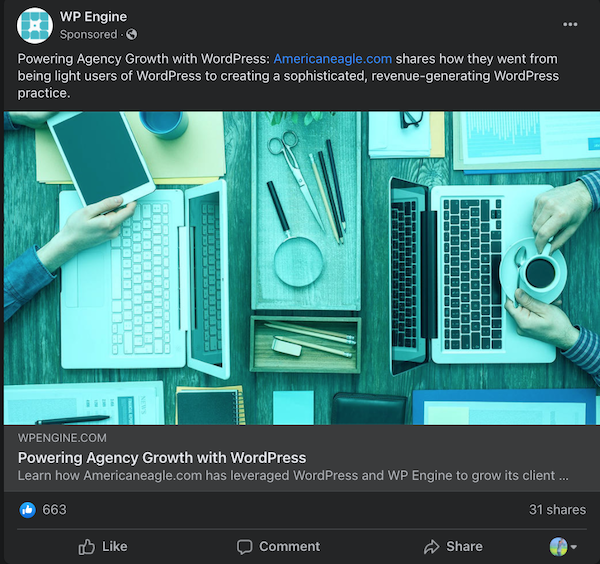Click the Sponsored label

pyautogui.click(x=88, y=34)
